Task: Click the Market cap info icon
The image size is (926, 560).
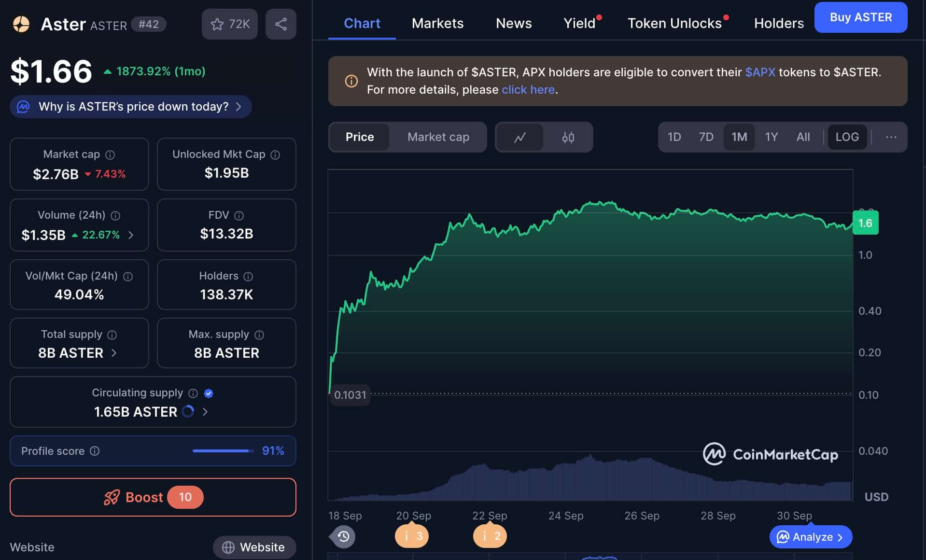Action: pos(110,155)
